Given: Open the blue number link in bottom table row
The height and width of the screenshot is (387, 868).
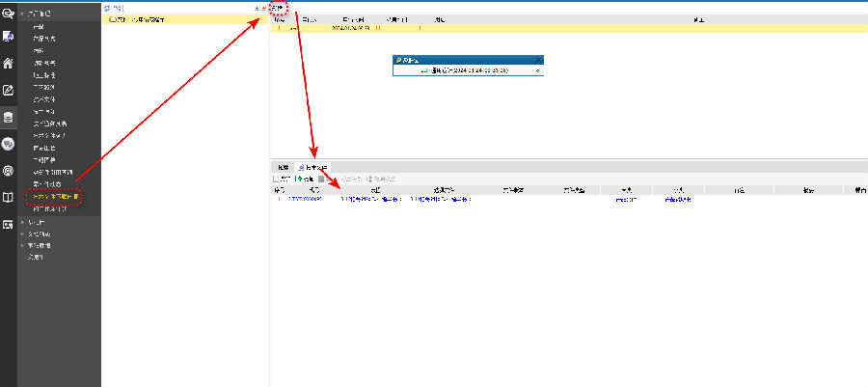Looking at the screenshot, I should (305, 200).
